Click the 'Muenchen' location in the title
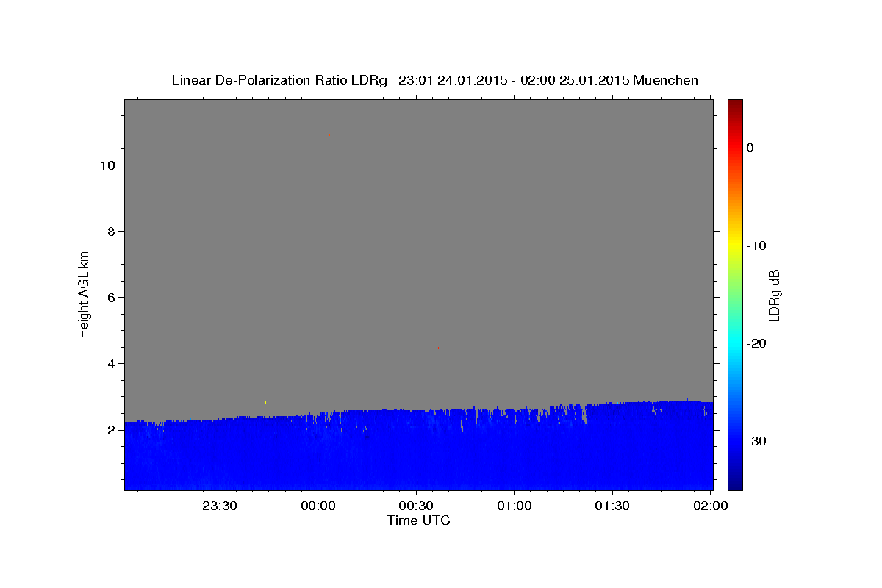The height and width of the screenshot is (588, 882). [x=665, y=80]
